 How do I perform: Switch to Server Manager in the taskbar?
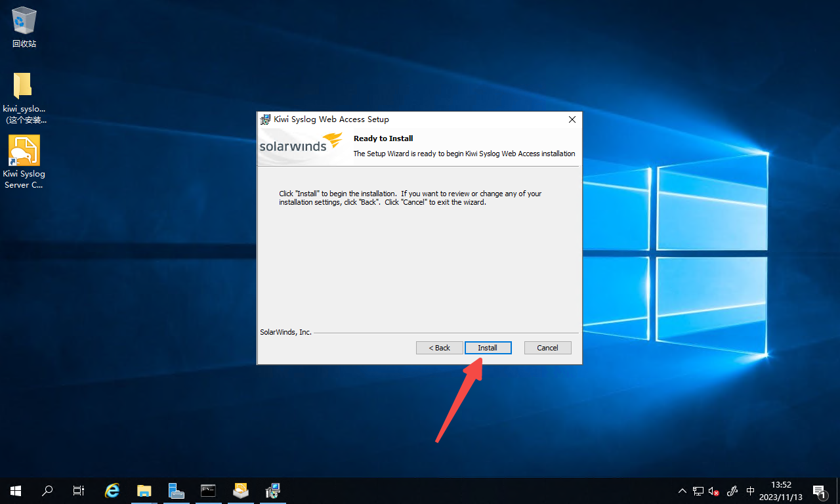point(176,490)
